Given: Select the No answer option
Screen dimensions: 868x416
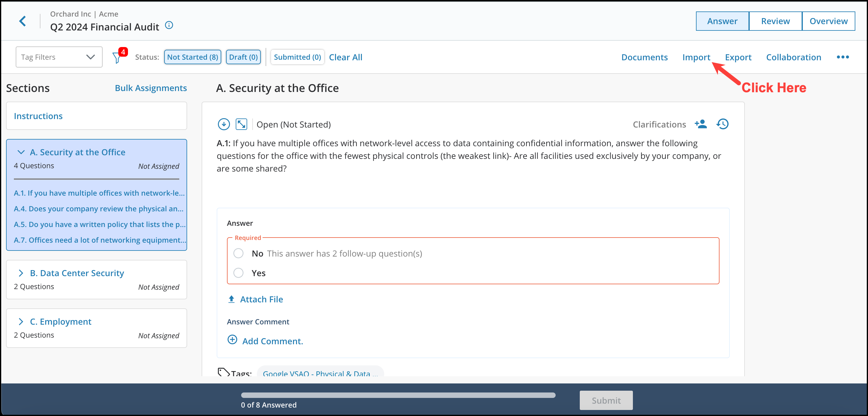Looking at the screenshot, I should pos(238,254).
